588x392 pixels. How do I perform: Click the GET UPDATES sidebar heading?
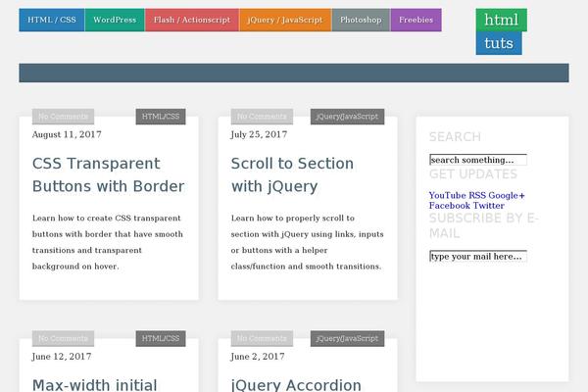(x=473, y=174)
